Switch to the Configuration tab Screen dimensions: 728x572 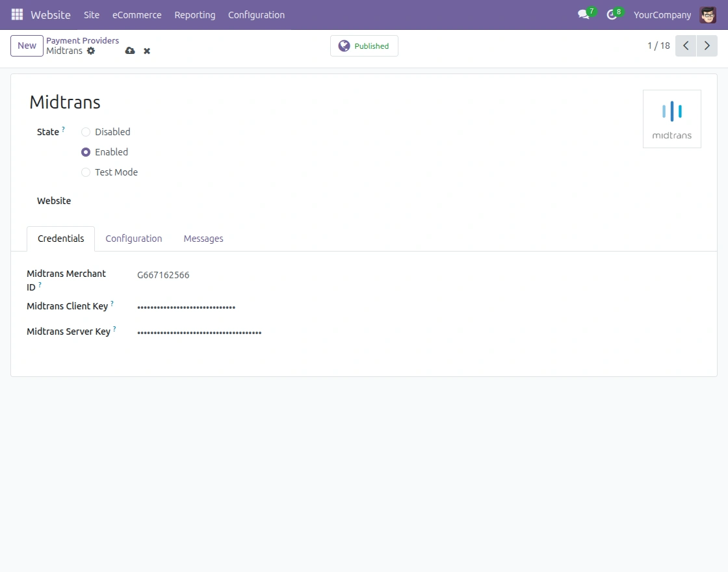133,238
